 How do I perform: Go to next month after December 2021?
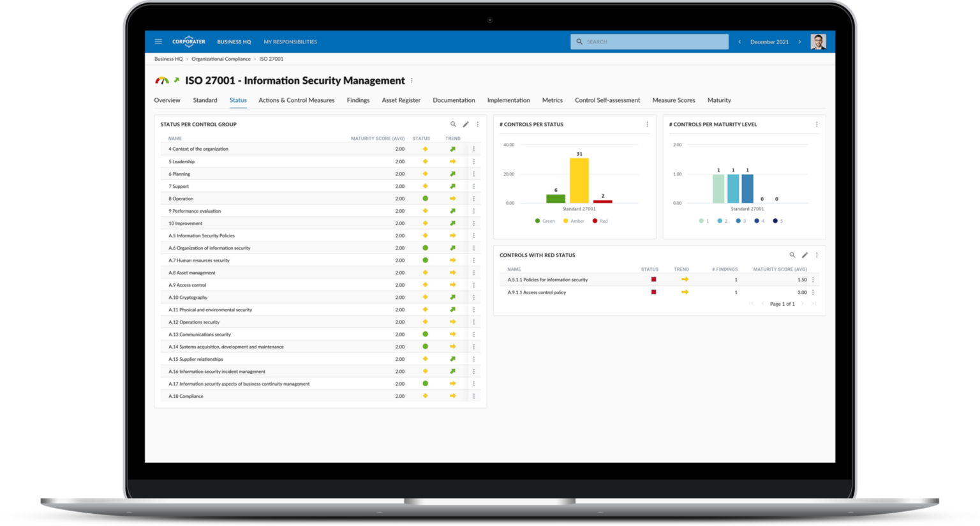pos(799,41)
